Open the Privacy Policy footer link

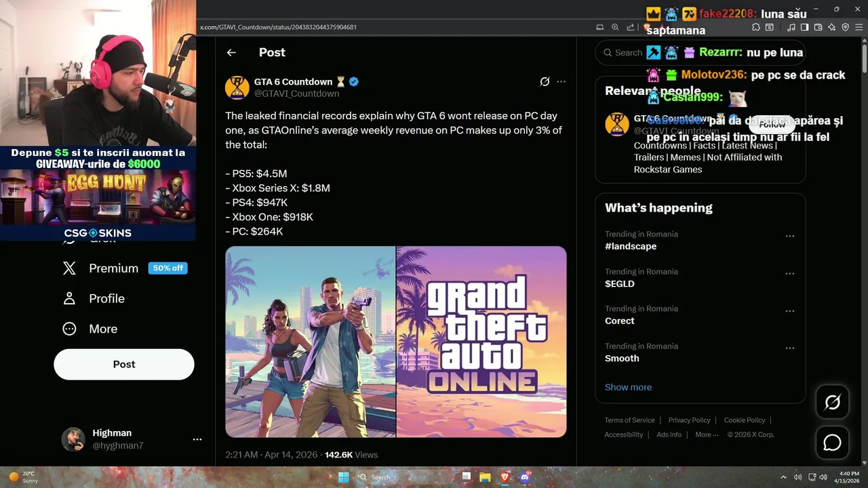pyautogui.click(x=689, y=420)
